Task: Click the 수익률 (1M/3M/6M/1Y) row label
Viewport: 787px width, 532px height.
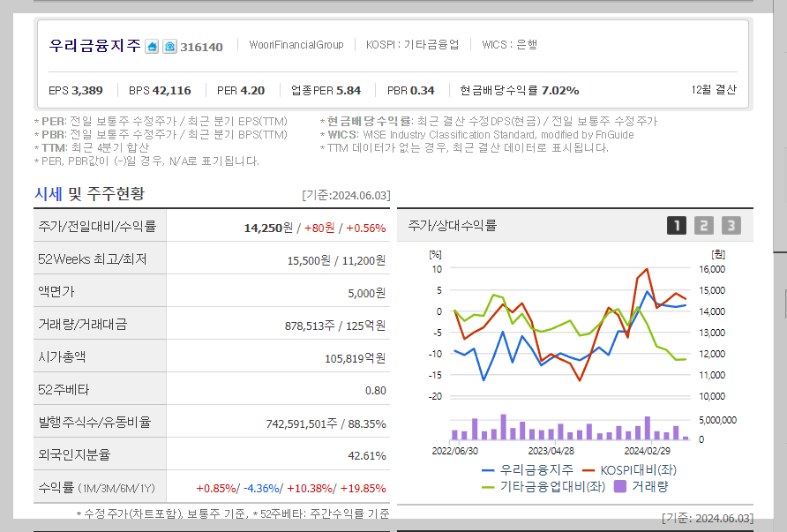Action: [x=97, y=488]
